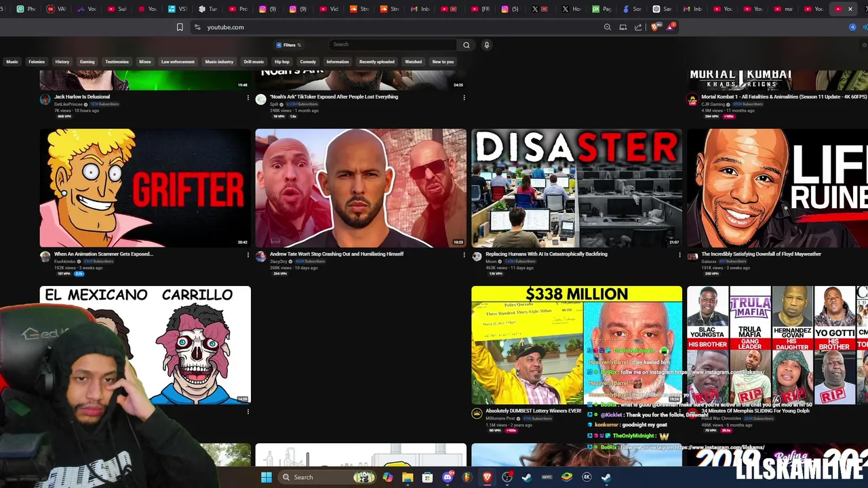Click FoxAkimbo channel avatar

click(45, 257)
